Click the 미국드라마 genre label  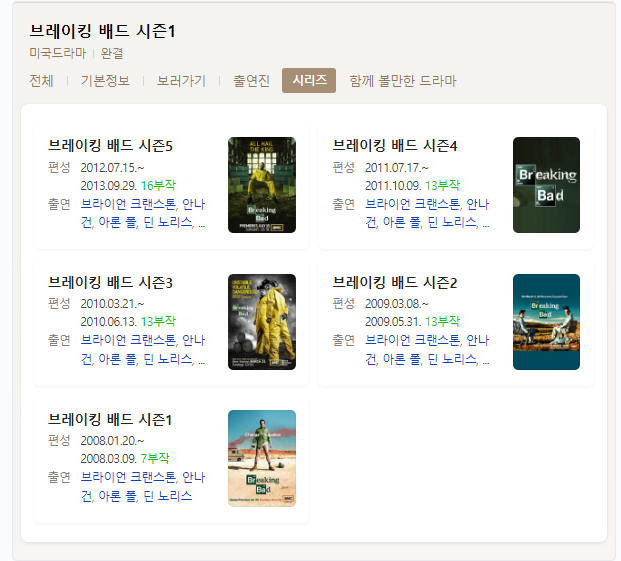(x=57, y=53)
